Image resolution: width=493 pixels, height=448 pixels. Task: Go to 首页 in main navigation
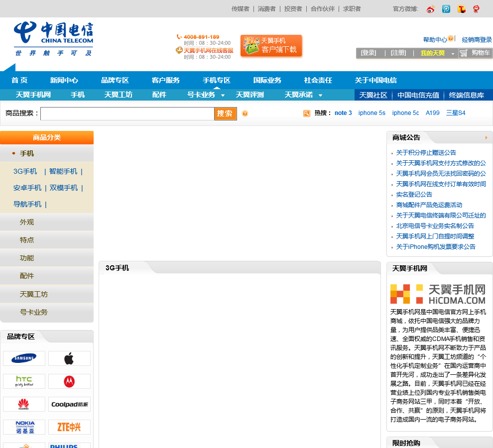click(x=19, y=80)
